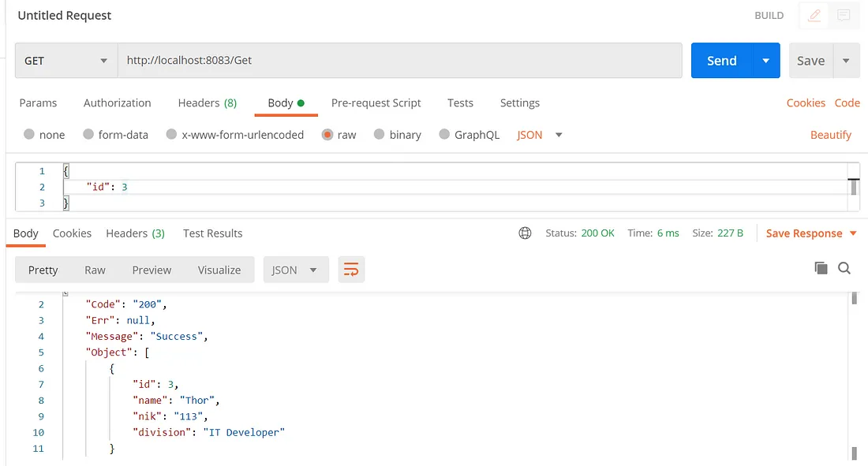Click the request body editor scrollbar
The image size is (868, 466).
(x=854, y=187)
